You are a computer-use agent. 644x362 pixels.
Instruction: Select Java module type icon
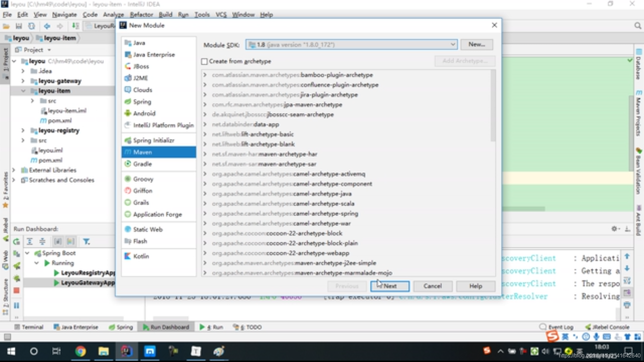click(128, 43)
